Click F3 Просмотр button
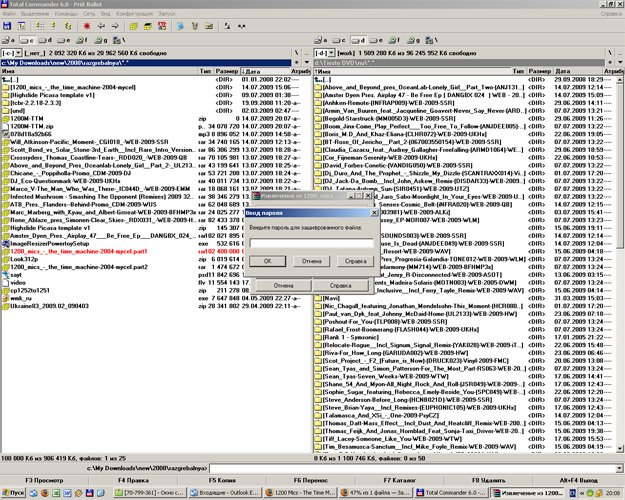Screen dimensions: 625x500 tap(44, 480)
